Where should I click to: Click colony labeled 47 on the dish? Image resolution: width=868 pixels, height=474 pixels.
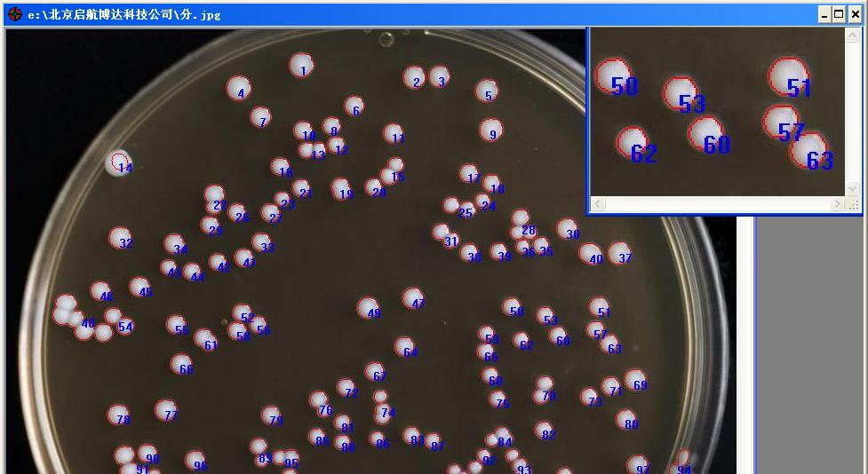pos(413,298)
